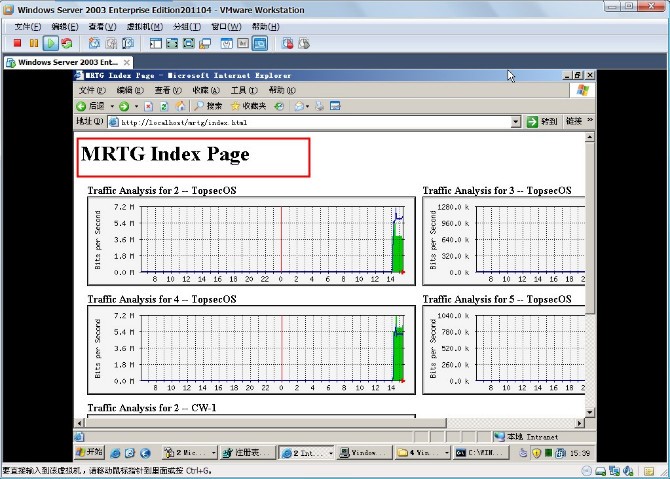The image size is (670, 479).
Task: Stop page loading with IE stop icon
Action: click(x=149, y=106)
